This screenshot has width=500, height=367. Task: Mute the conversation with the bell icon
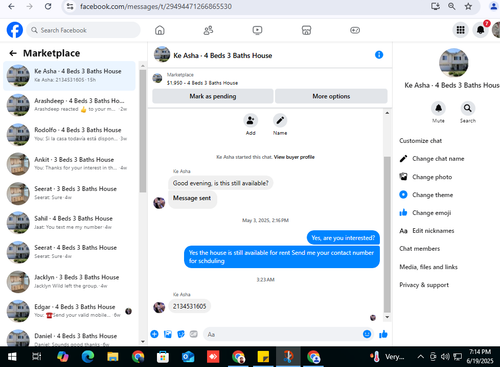(438, 108)
